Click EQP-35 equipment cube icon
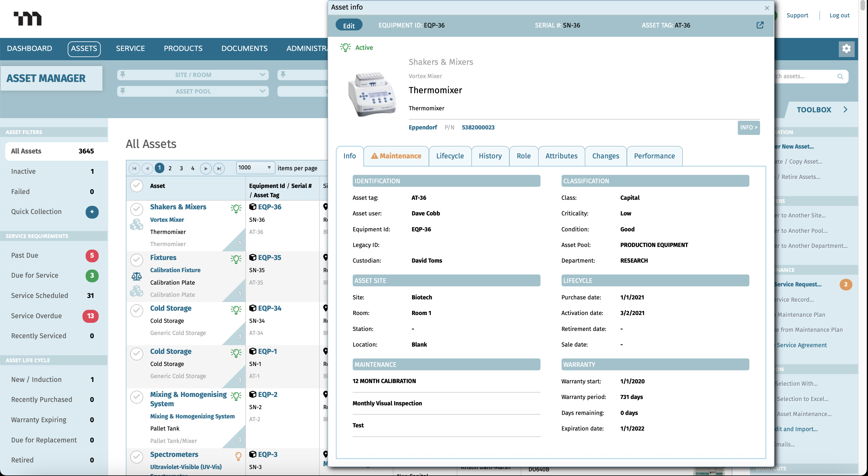Image resolution: width=868 pixels, height=476 pixels. pos(252,258)
